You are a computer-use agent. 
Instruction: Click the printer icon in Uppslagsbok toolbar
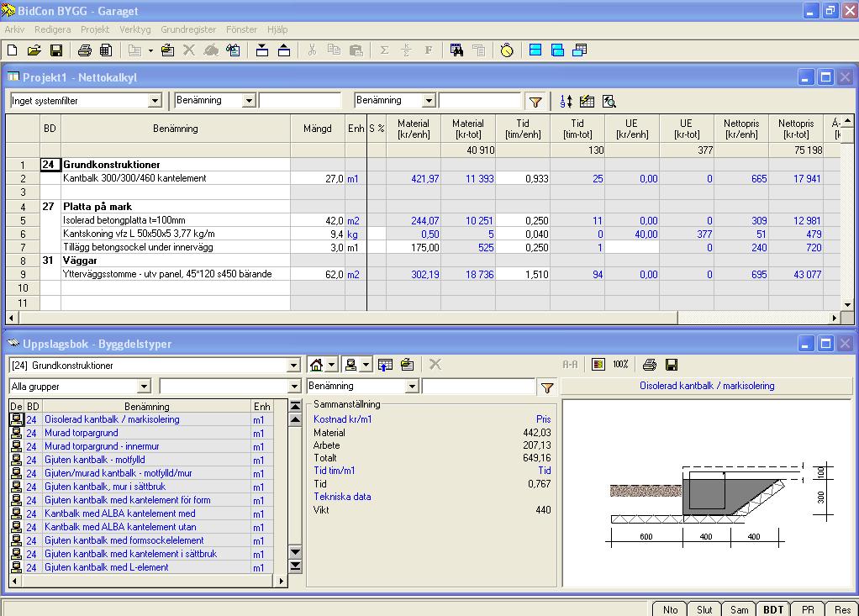pyautogui.click(x=649, y=365)
